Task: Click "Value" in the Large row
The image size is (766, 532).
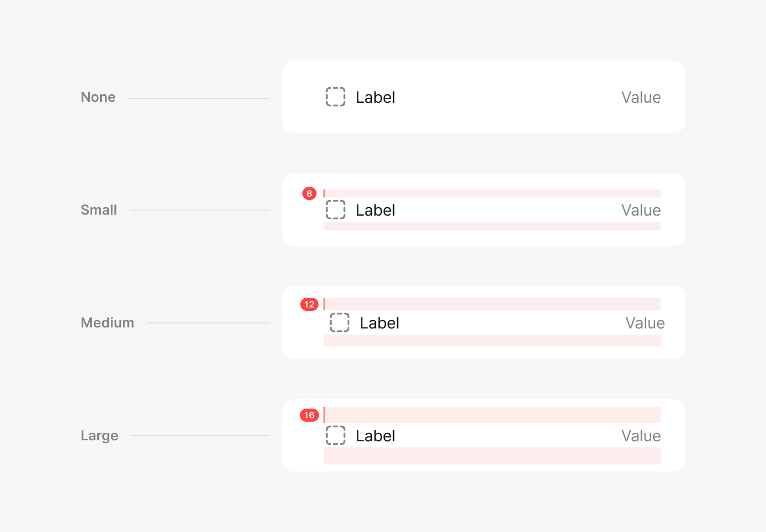Action: click(641, 436)
